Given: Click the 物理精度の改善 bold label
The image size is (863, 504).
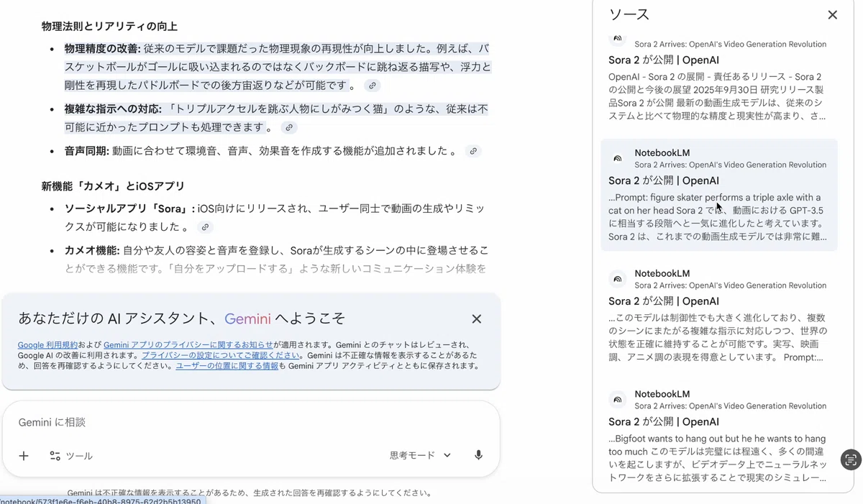Looking at the screenshot, I should pos(102,49).
